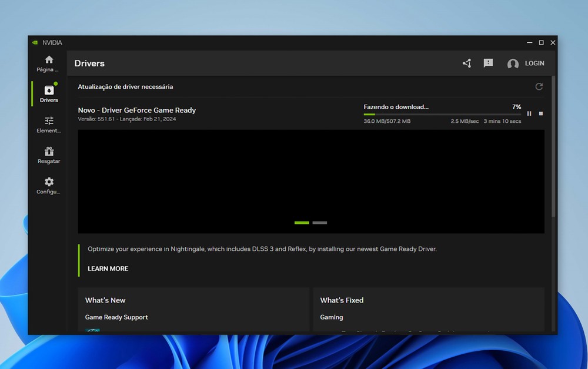Click 'Atualização de driver necessária' heading

point(125,86)
